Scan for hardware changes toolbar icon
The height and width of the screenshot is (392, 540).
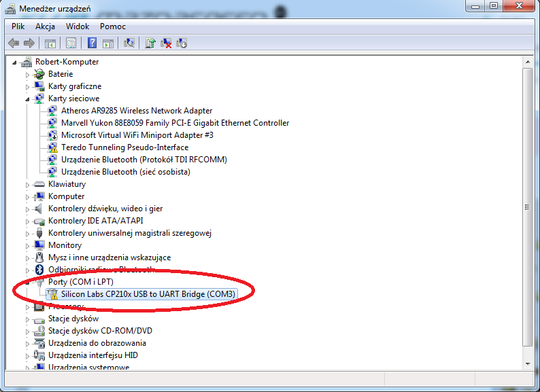pos(129,43)
